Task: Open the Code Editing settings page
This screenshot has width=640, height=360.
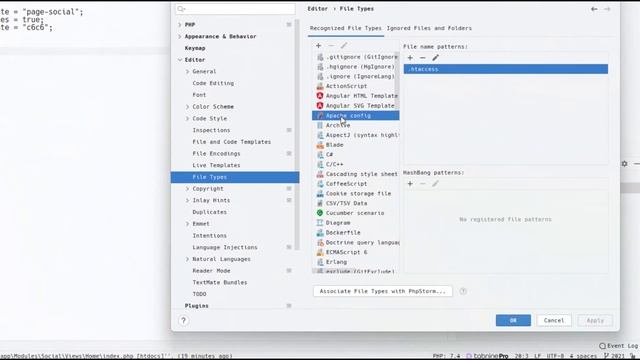Action: coord(213,83)
